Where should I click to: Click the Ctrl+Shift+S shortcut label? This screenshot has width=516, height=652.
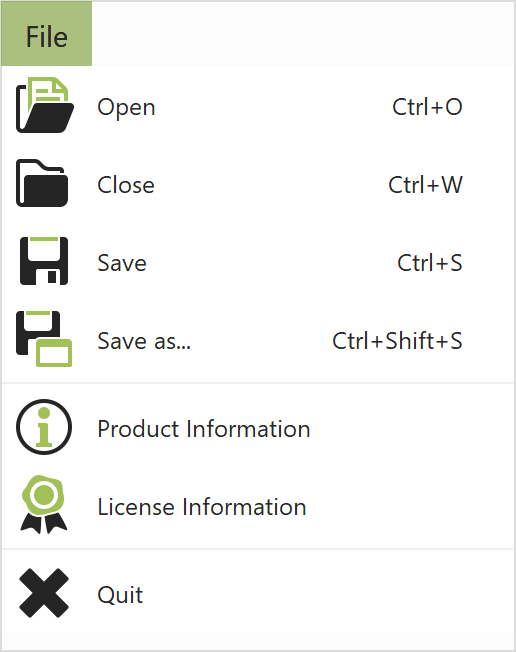click(x=397, y=341)
